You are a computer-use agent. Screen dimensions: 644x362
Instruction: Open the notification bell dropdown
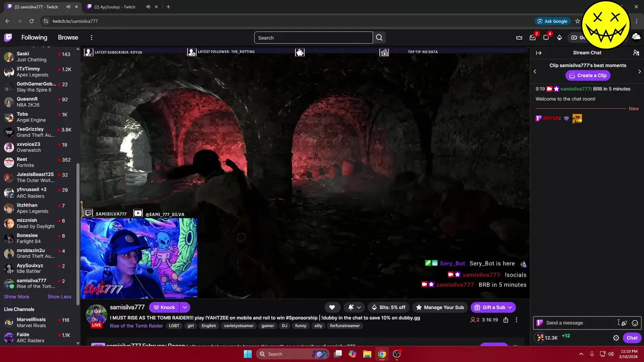[x=354, y=307]
